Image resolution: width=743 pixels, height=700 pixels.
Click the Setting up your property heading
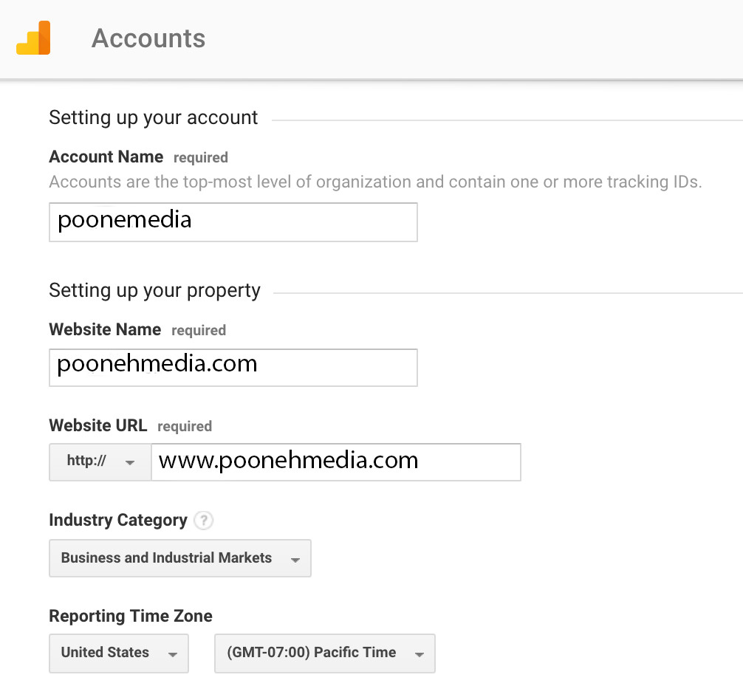154,290
